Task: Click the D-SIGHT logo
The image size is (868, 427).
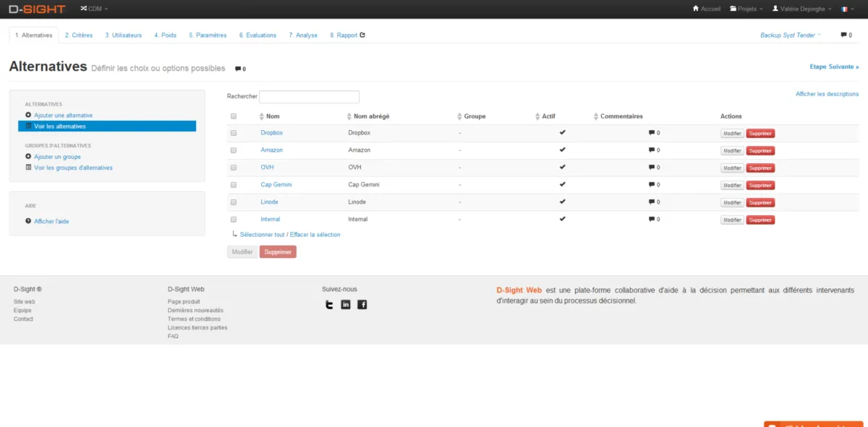Action: click(37, 9)
